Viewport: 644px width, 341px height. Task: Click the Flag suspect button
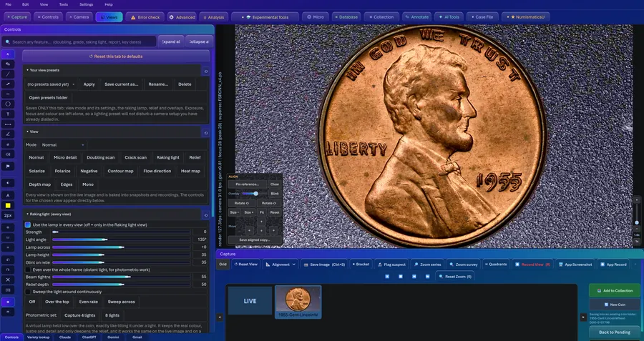click(x=391, y=265)
